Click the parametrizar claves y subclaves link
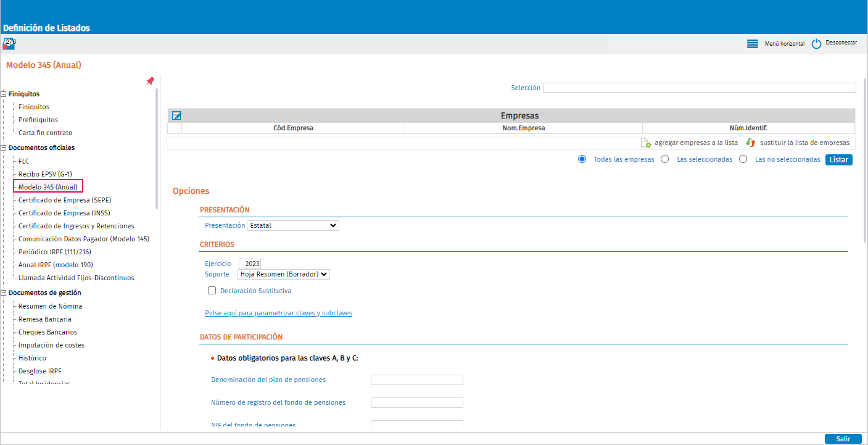The height and width of the screenshot is (445, 868). tap(278, 313)
